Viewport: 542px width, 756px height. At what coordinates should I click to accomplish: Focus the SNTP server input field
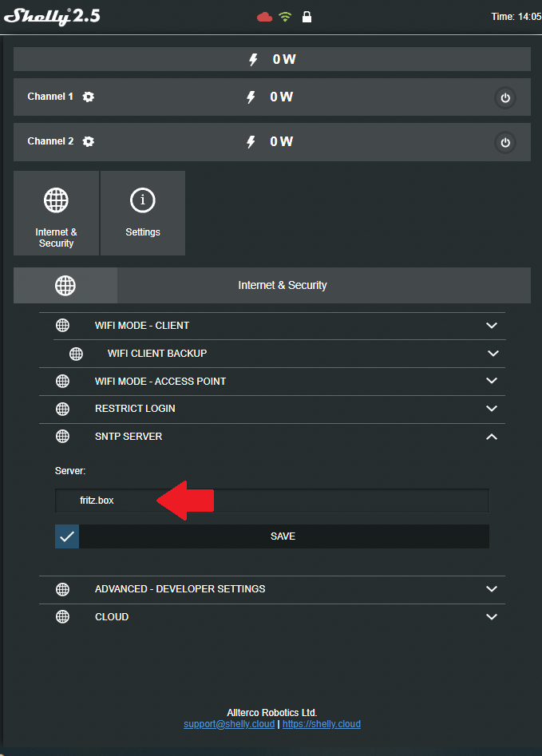coord(272,501)
